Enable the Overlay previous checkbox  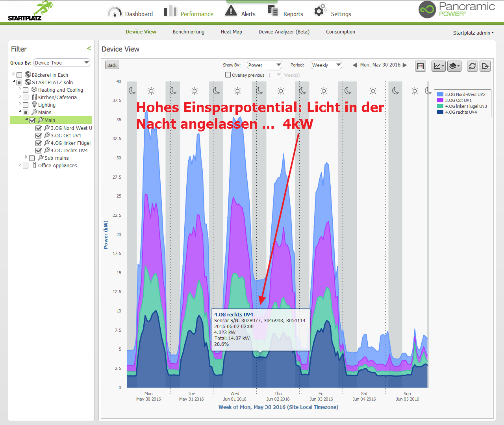pos(228,75)
